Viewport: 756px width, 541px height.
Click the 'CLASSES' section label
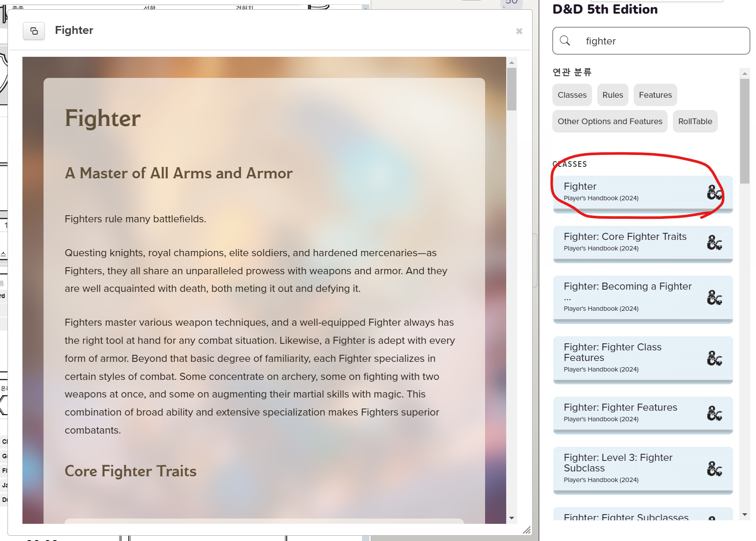[x=570, y=164]
